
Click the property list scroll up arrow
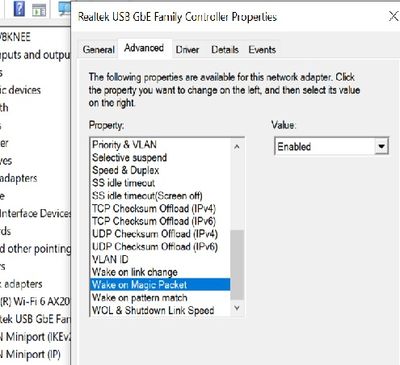(237, 147)
